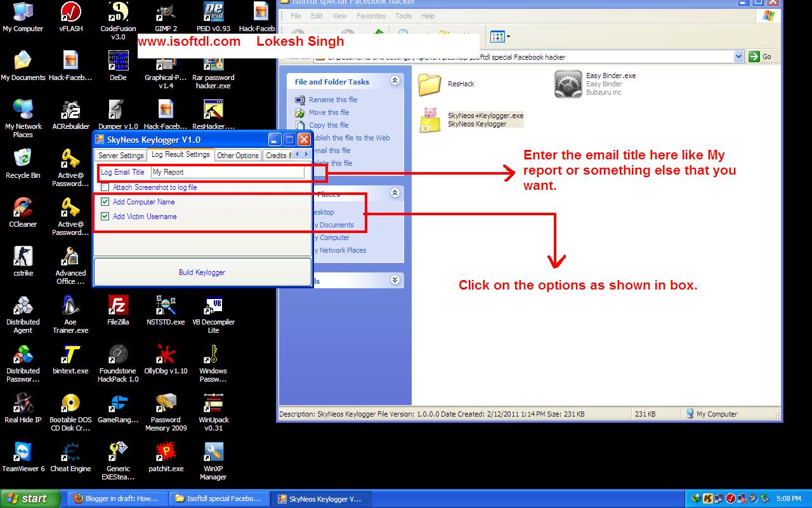The height and width of the screenshot is (508, 812).
Task: Switch to Isoftdl special Facebook taskbar item
Action: tap(218, 498)
